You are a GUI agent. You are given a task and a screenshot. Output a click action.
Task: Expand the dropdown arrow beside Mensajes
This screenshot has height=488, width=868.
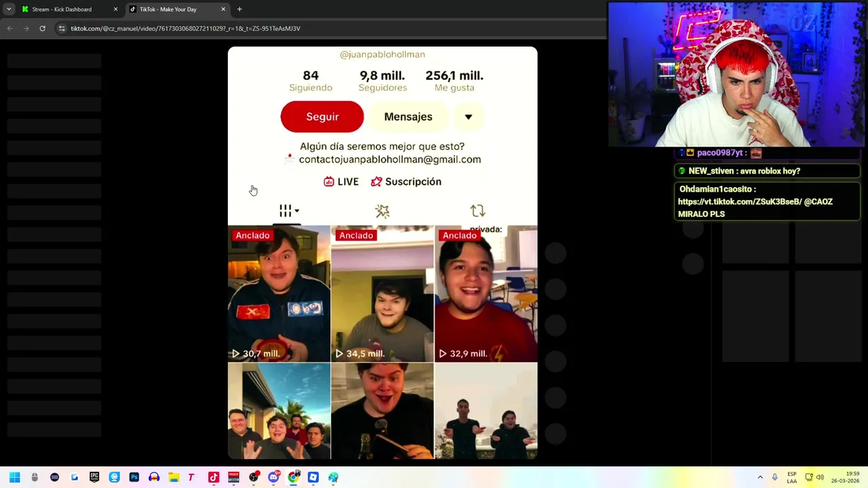click(x=468, y=117)
